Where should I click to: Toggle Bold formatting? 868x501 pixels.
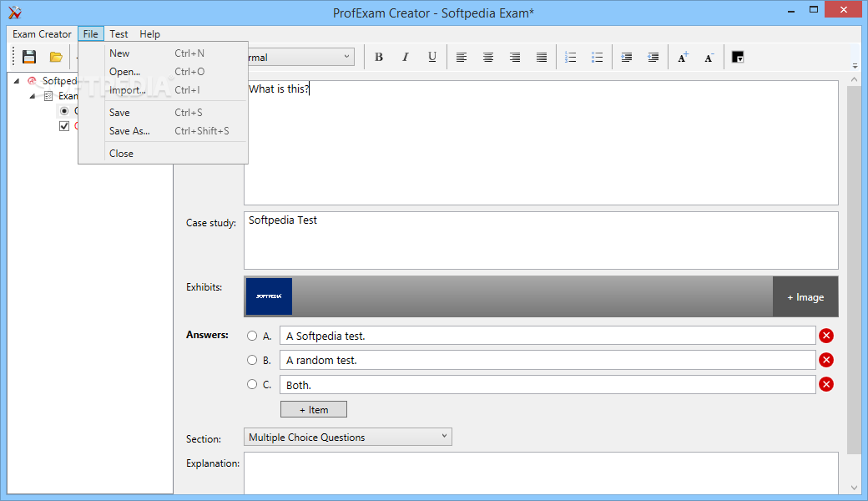click(x=379, y=57)
